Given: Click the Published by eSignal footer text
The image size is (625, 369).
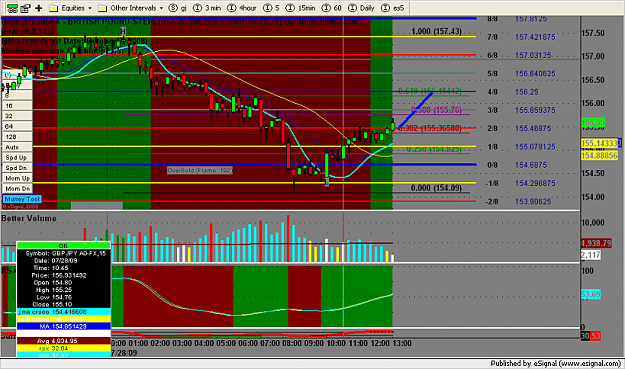Looking at the screenshot, I should click(556, 363).
